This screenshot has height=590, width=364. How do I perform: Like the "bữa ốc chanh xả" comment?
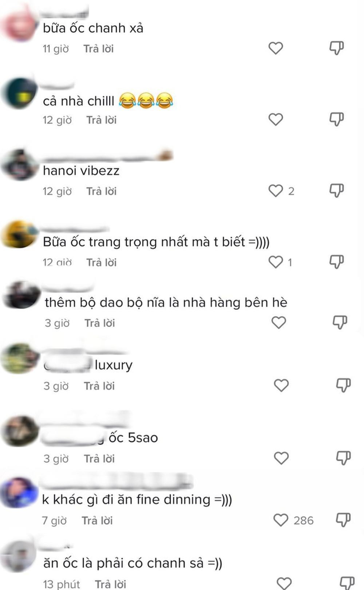[x=276, y=48]
